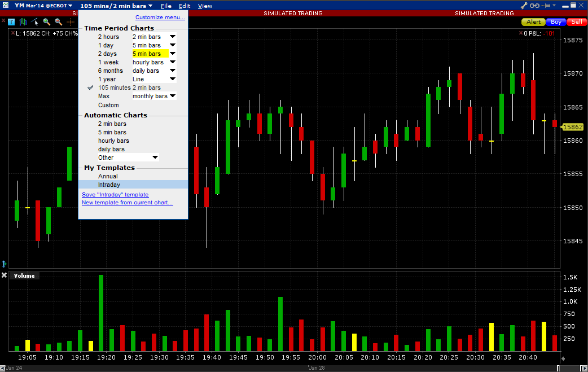Close the P&L label box
Viewport: 588px width, 372px height.
click(x=520, y=33)
